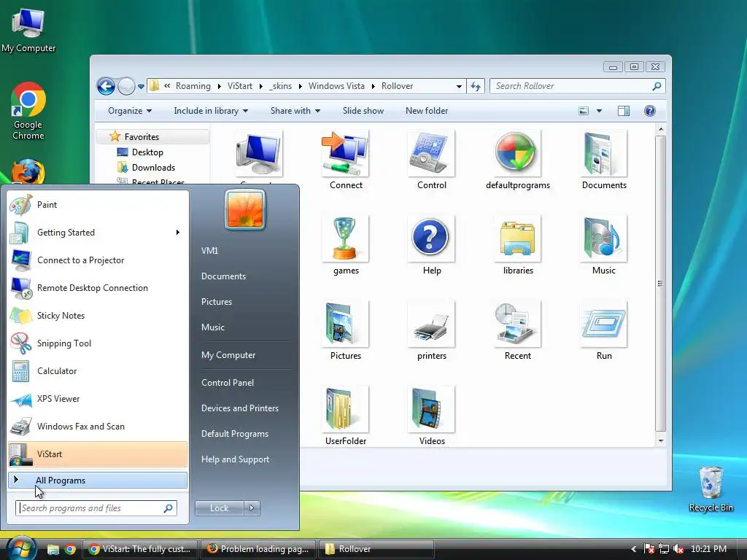Viewport: 747px width, 560px height.
Task: Click the Windows Start orb
Action: point(21,548)
